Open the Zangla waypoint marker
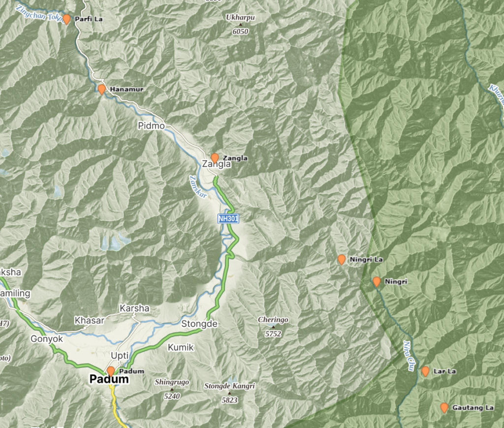 (215, 158)
